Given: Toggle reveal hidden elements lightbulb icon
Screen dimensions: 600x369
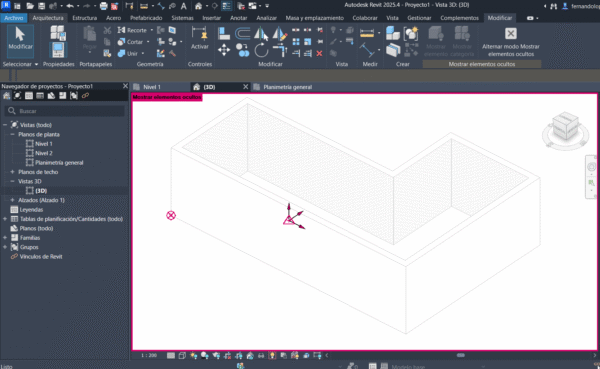Looking at the screenshot, I should point(272,356).
